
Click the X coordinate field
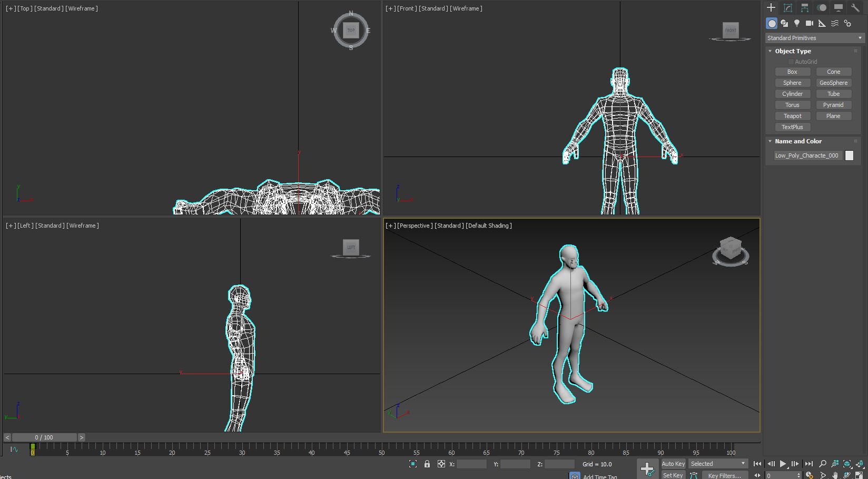click(x=471, y=464)
